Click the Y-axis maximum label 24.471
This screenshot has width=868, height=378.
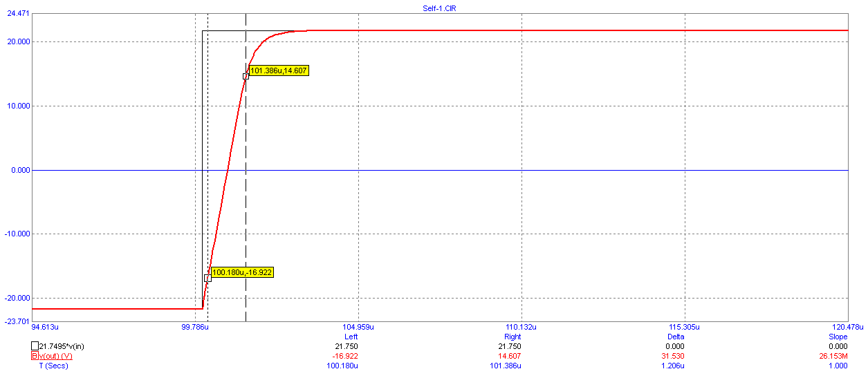tap(19, 14)
